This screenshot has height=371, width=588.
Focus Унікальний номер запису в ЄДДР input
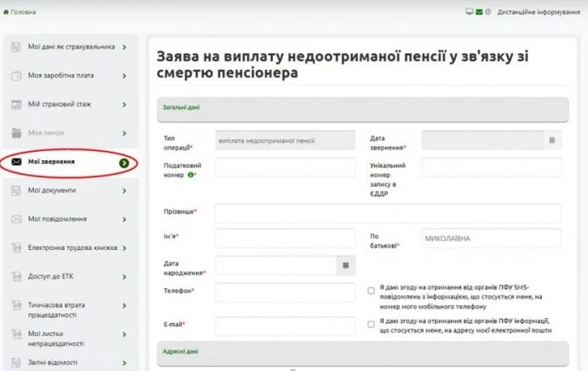pyautogui.click(x=492, y=167)
